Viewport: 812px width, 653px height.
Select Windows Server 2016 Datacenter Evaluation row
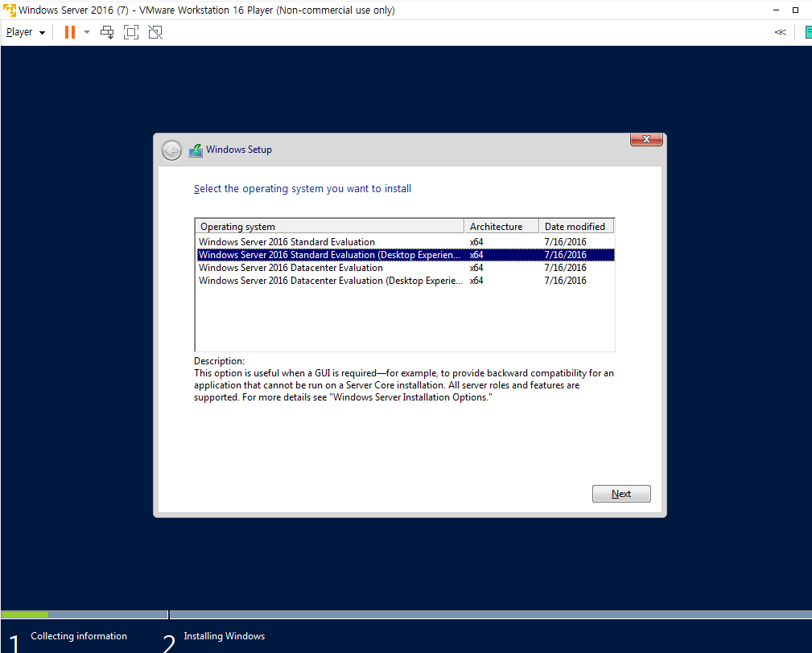[x=406, y=268]
